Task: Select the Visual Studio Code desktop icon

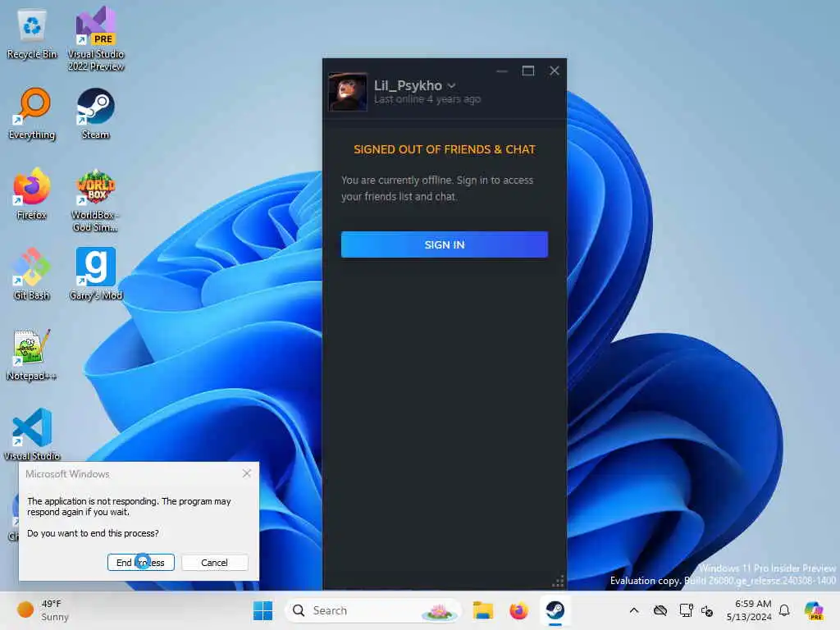Action: (x=32, y=435)
